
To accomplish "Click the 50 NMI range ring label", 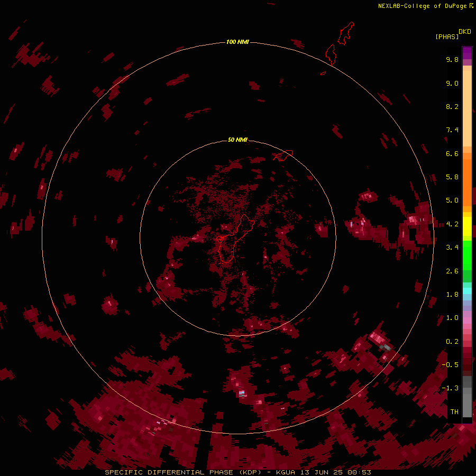I will [237, 140].
